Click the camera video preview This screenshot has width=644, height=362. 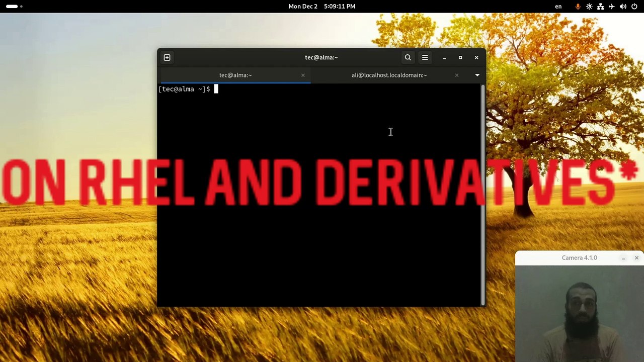tap(580, 313)
